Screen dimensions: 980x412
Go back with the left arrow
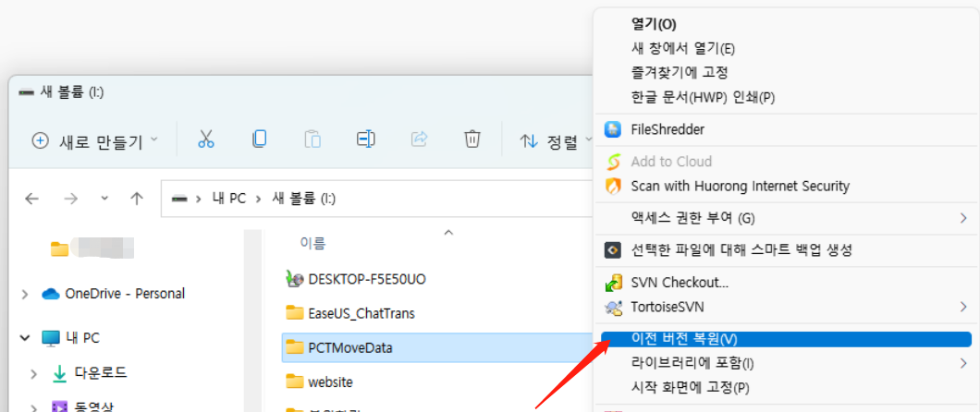(x=31, y=199)
